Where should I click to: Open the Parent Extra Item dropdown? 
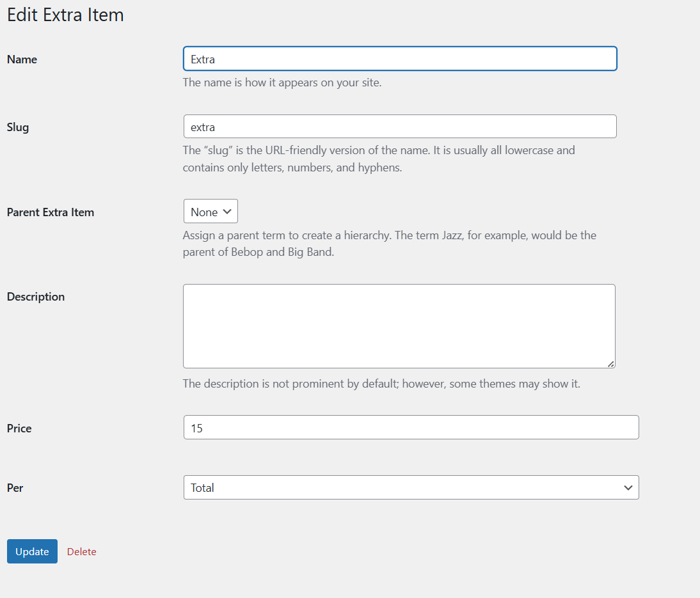(x=211, y=211)
